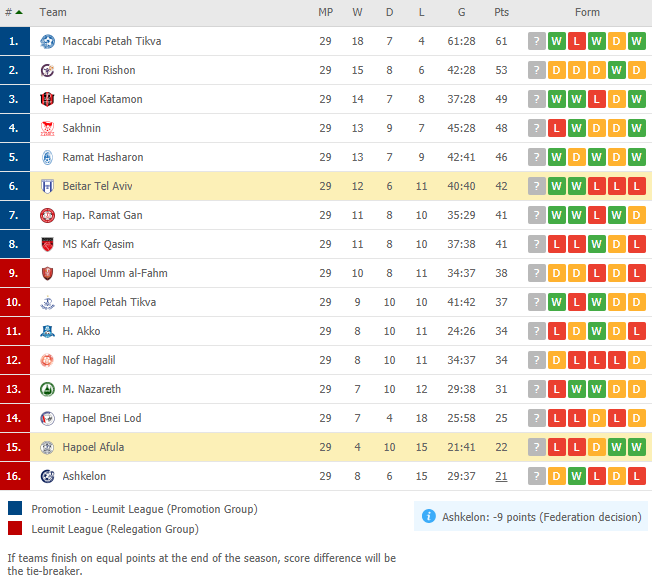Click the Sakhnin team logo
Viewport: 652px width, 580px height.
click(47, 128)
